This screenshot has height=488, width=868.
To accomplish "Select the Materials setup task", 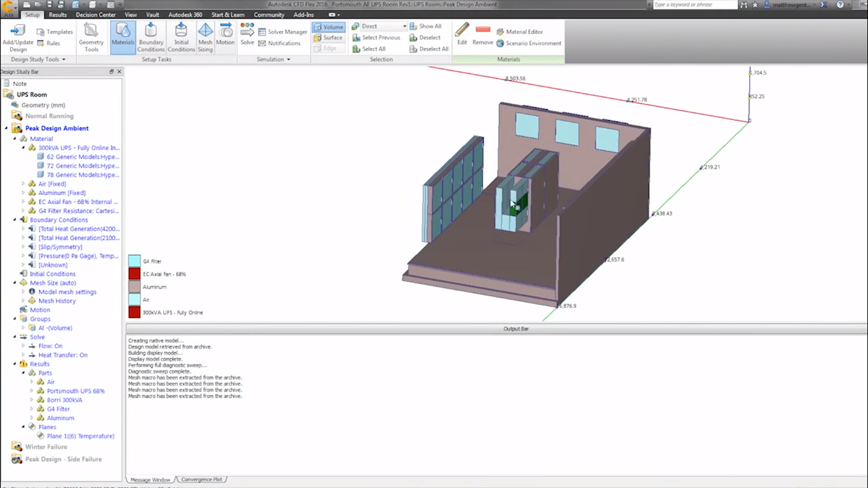I will pos(123,37).
